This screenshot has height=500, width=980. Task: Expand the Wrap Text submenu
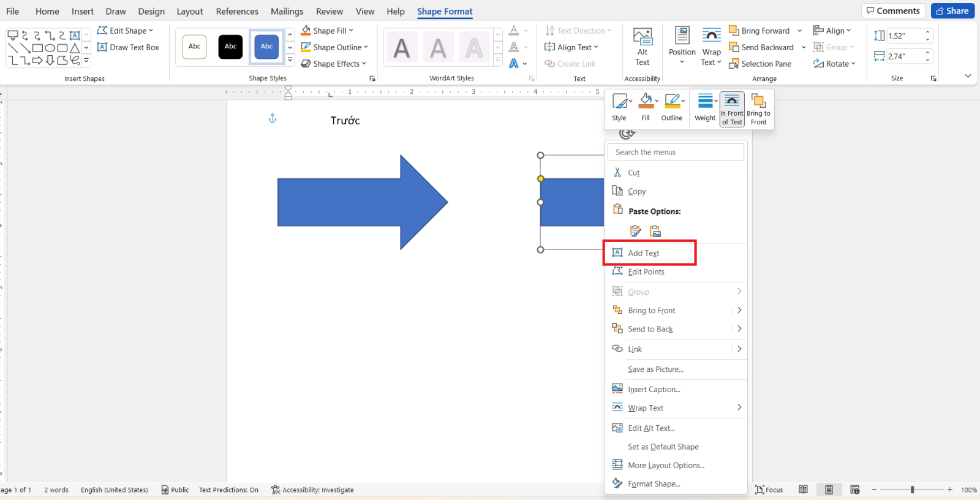[739, 407]
